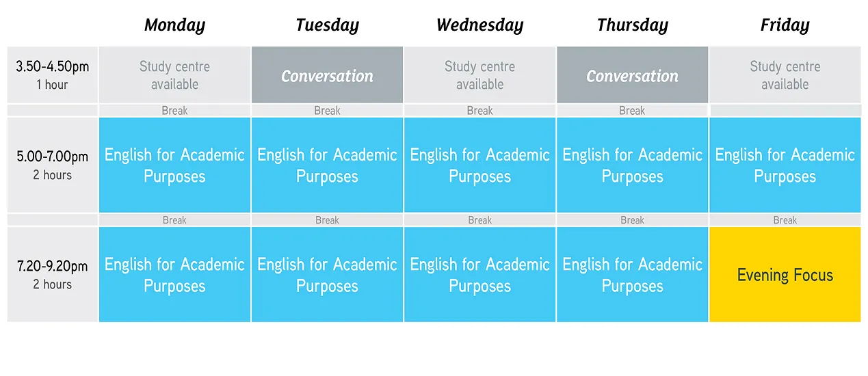Click Monday's Break row before 5.00pm class
868x376 pixels.
(174, 111)
